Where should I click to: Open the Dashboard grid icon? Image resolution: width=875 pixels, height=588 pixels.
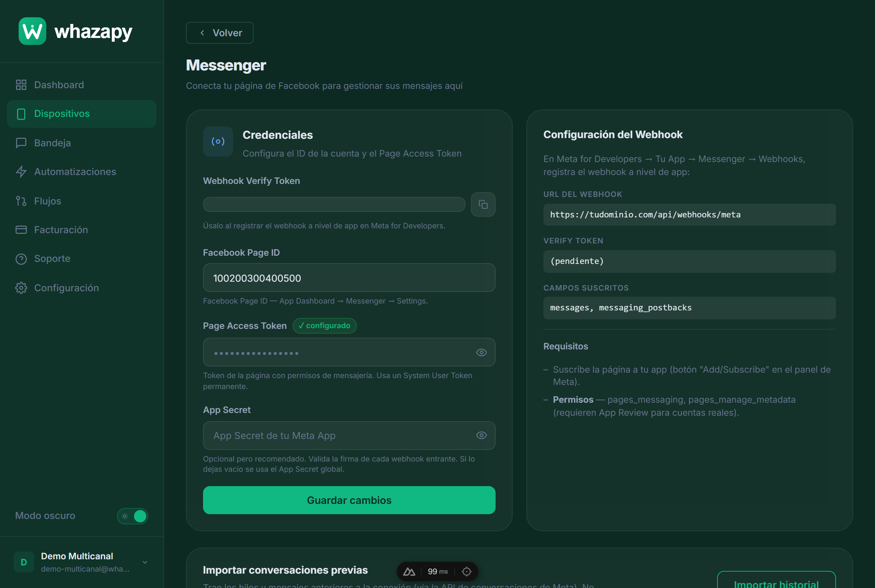tap(21, 85)
